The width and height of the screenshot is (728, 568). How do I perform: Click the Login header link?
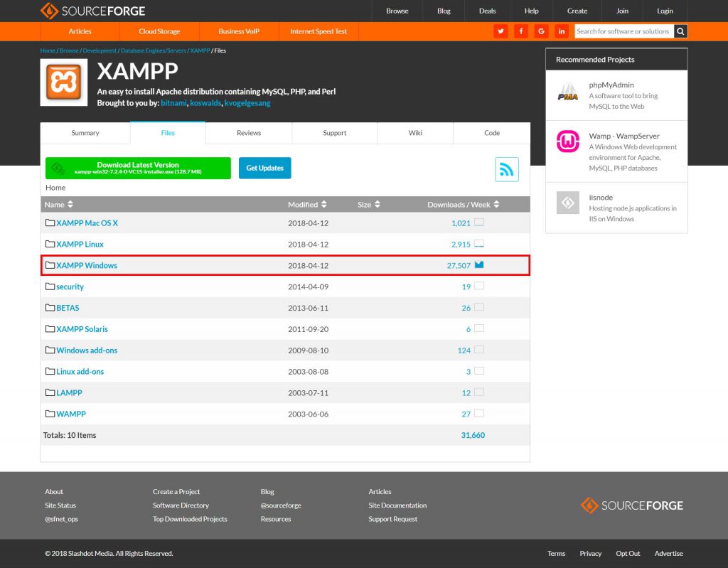pyautogui.click(x=665, y=11)
